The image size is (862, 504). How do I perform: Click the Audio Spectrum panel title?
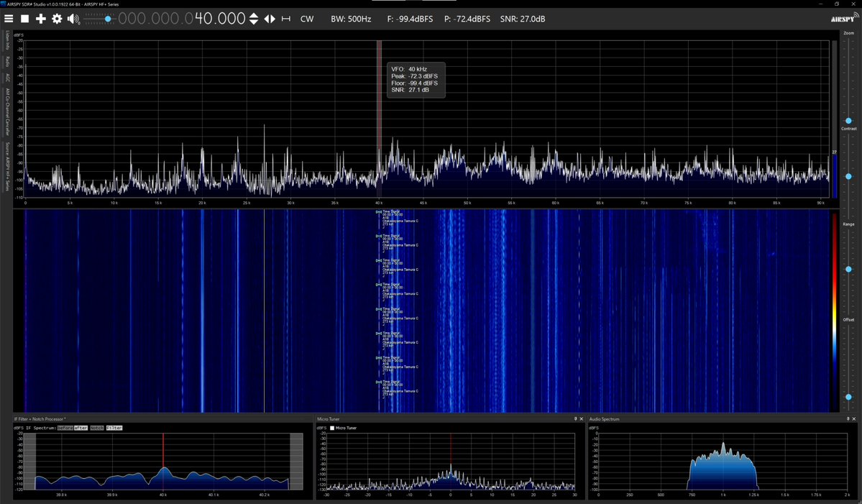[x=604, y=419]
